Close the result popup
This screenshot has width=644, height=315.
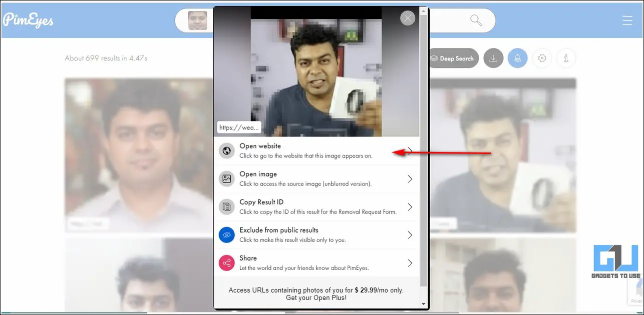click(x=408, y=18)
